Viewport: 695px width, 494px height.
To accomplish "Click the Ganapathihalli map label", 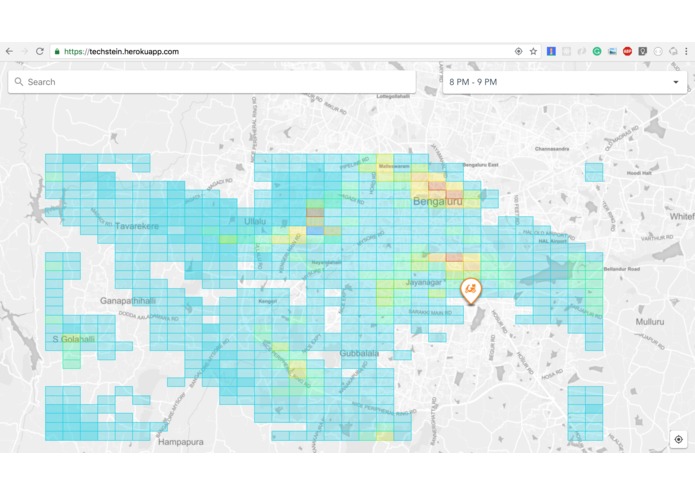I will tap(128, 301).
